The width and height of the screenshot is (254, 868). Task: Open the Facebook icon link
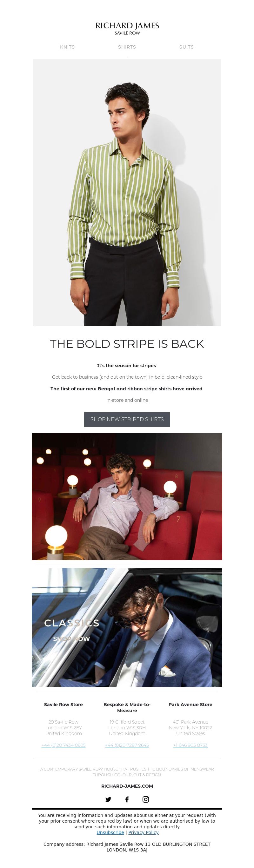point(127,799)
